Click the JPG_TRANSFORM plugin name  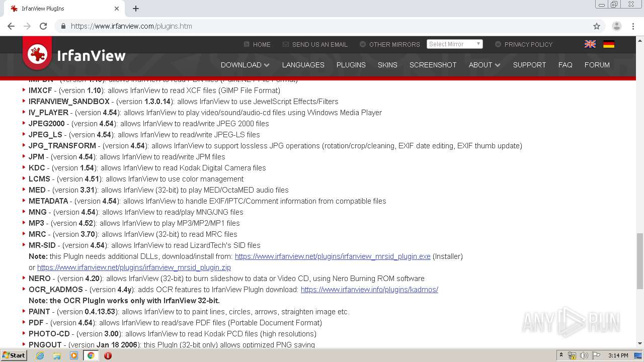[x=62, y=146]
